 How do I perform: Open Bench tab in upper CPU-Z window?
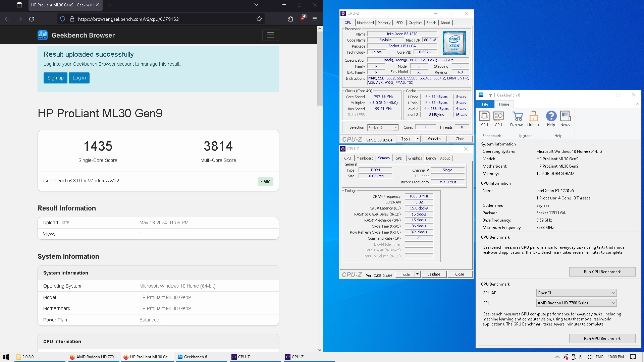coord(431,23)
